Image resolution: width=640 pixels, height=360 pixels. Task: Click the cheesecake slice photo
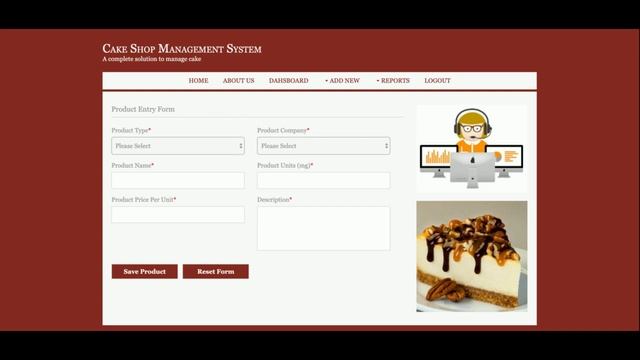coord(472,256)
